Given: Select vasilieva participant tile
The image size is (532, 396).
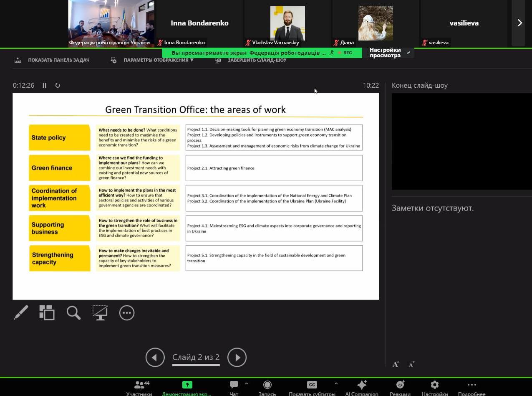Looking at the screenshot, I should pyautogui.click(x=464, y=23).
